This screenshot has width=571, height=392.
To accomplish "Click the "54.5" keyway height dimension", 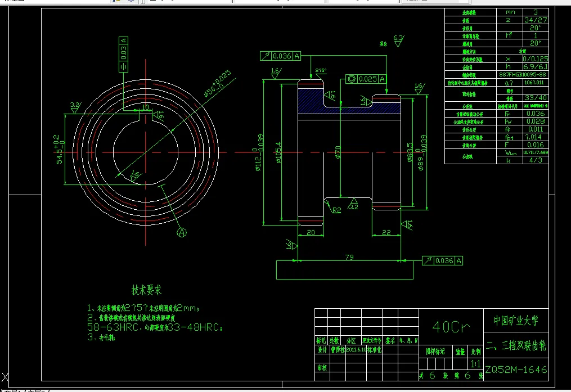I will coord(59,149).
